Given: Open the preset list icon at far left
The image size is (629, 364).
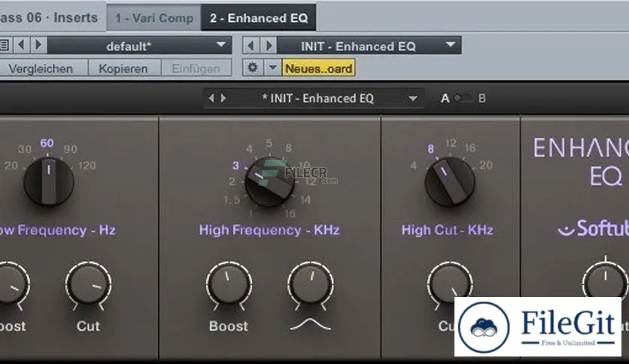Looking at the screenshot, I should tap(5, 45).
